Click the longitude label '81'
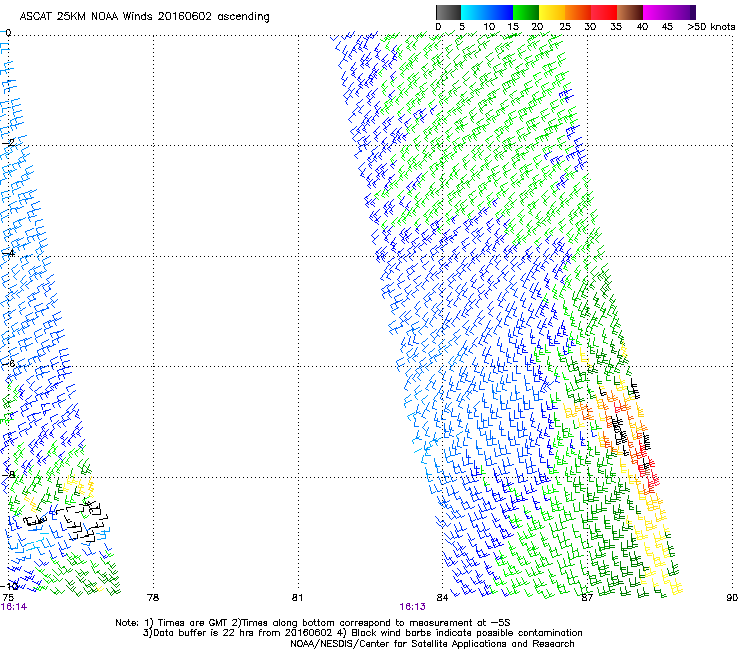Viewport: 740px width, 650px height. [297, 598]
